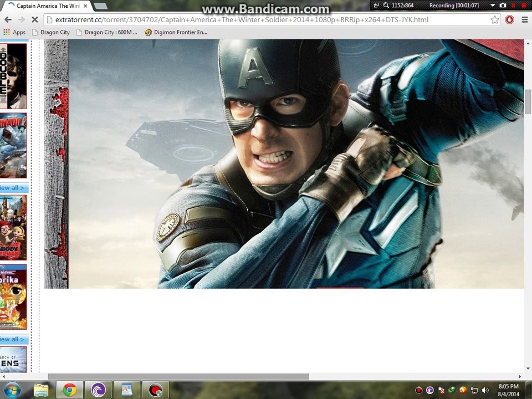Screen dimensions: 532x399
Task: Stop the Bandicam recording
Action: 524,5
